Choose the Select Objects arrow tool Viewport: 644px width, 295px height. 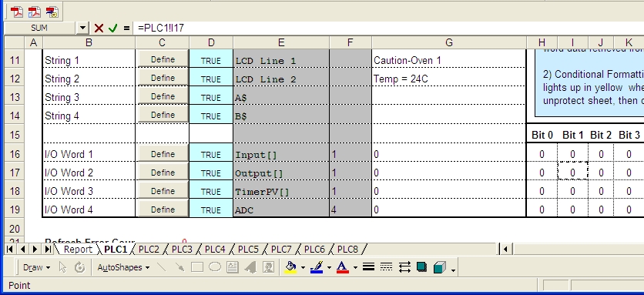click(62, 267)
